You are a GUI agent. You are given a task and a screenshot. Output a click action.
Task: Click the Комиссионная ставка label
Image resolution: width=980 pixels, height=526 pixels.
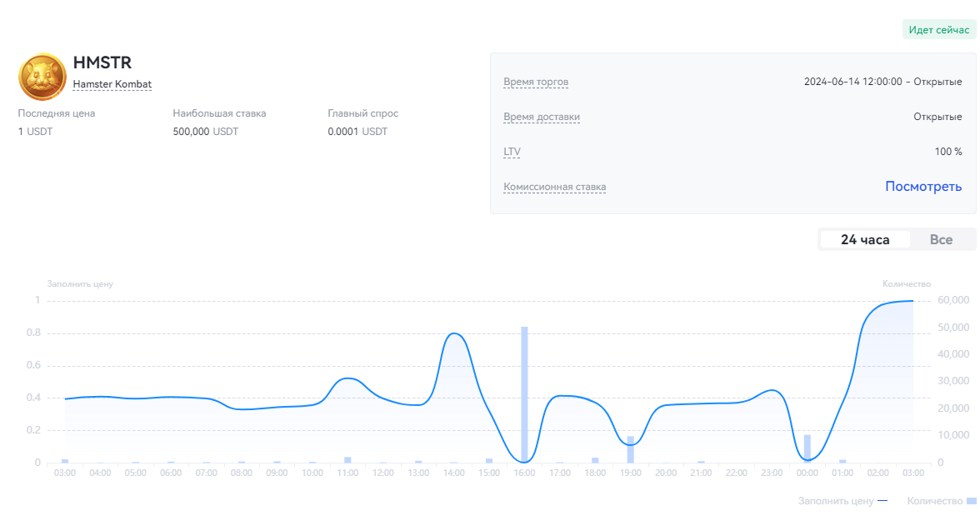click(x=555, y=187)
